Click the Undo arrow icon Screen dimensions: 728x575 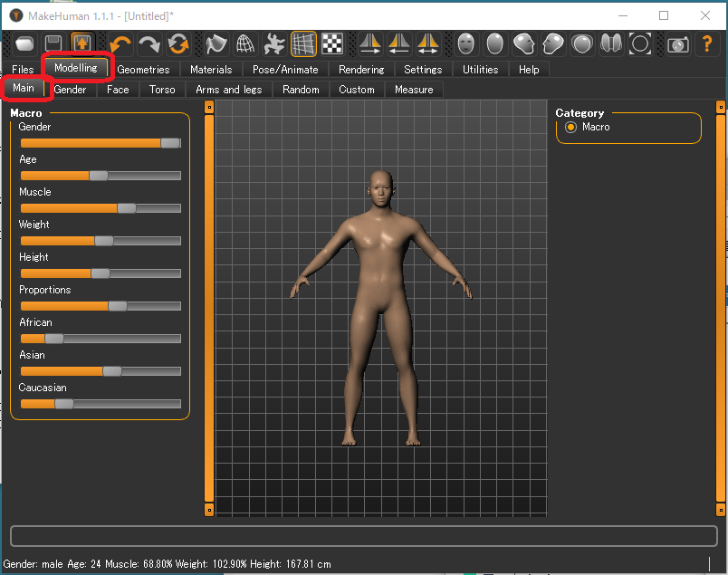120,43
